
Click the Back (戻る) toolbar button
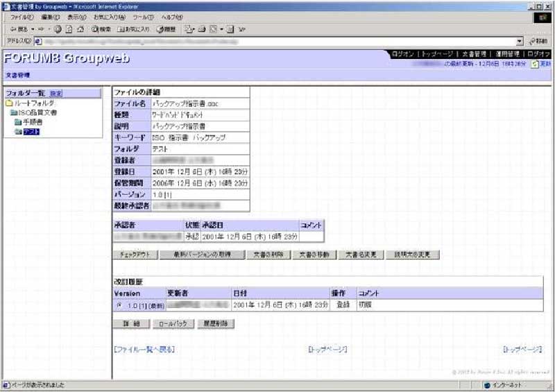19,29
